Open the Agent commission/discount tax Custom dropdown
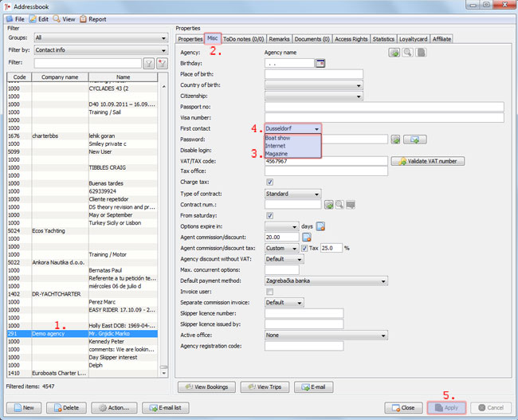518x420 pixels. [282, 248]
